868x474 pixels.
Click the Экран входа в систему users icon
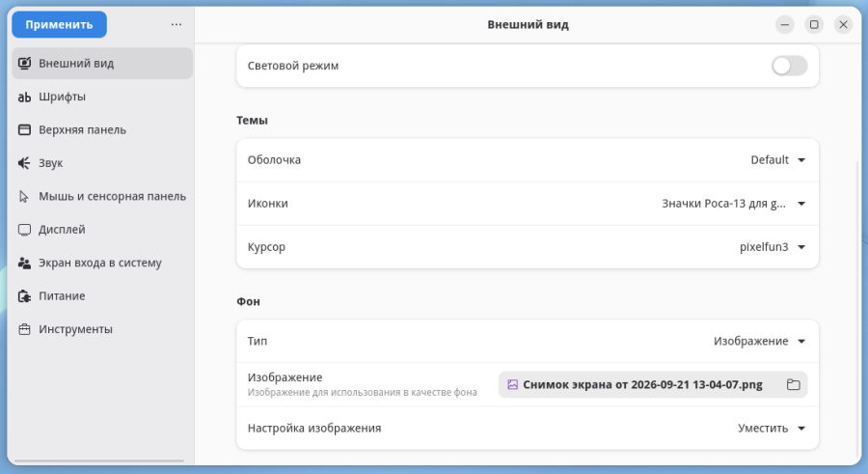tap(24, 263)
